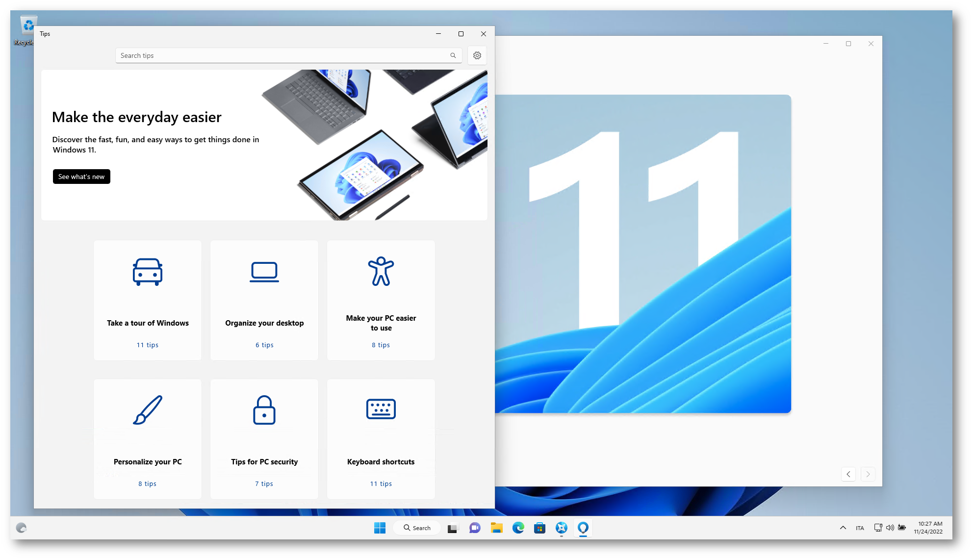Image resolution: width=973 pixels, height=560 pixels.
Task: Close the Tips window
Action: [484, 34]
